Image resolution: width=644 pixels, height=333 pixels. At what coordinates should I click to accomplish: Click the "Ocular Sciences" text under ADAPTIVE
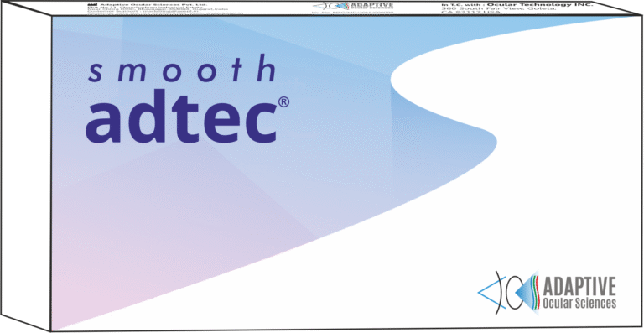coord(579,304)
